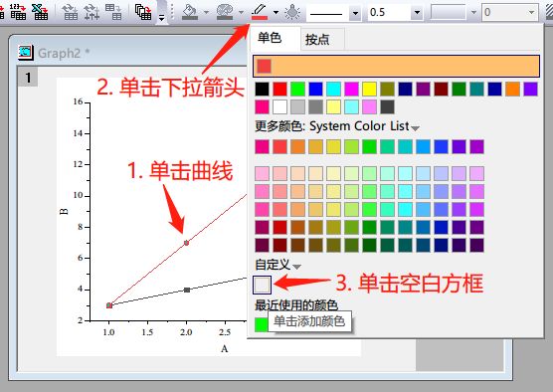Pick the magenta swatch in the top row

click(351, 90)
